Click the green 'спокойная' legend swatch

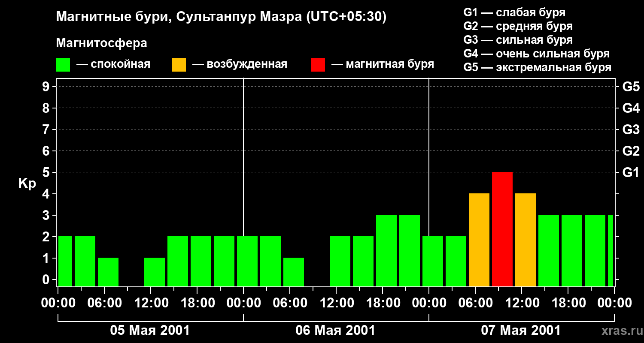coord(63,65)
